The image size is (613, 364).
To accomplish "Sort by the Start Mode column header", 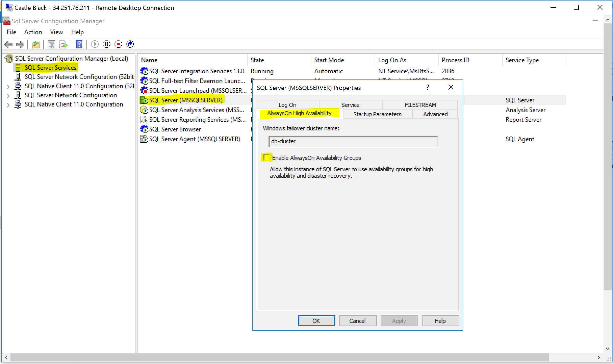I will pos(343,60).
